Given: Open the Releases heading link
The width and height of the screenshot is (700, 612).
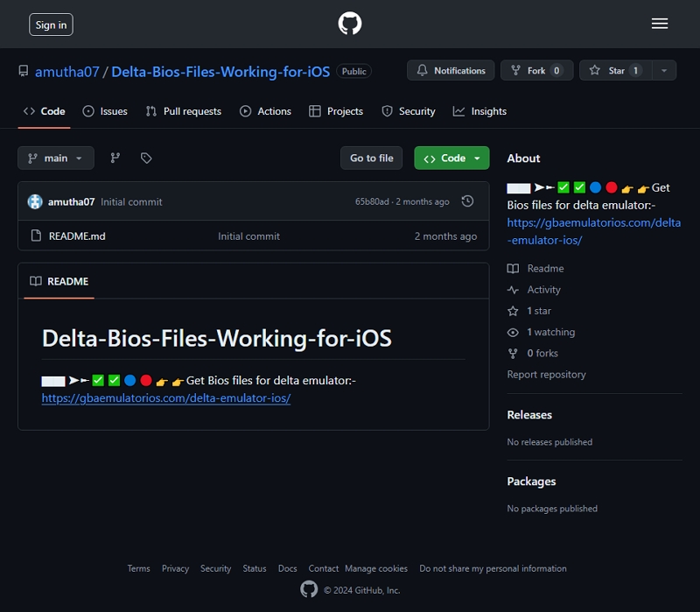Looking at the screenshot, I should tap(529, 415).
